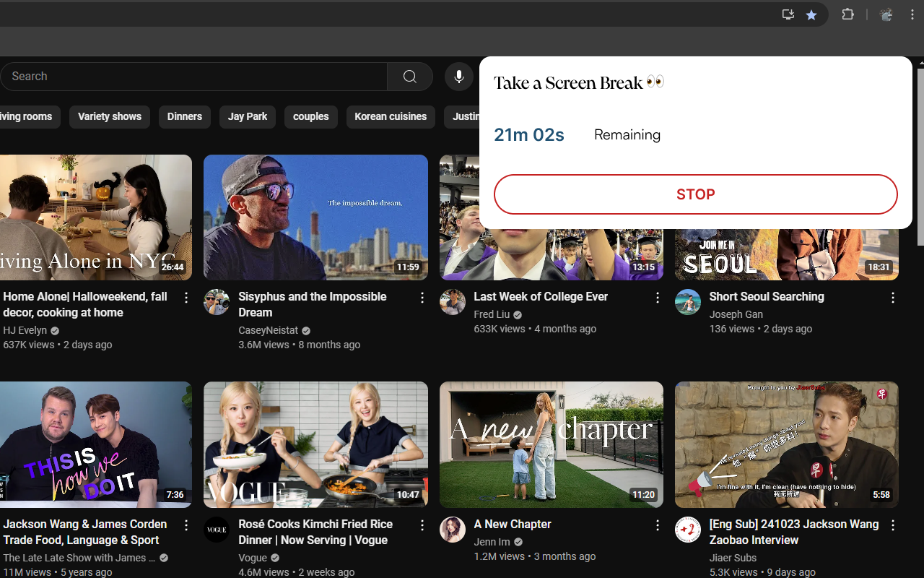Open Rosé Cooks Kimchi Fried Rice title link
Viewport: 924px width, 578px height.
[315, 532]
